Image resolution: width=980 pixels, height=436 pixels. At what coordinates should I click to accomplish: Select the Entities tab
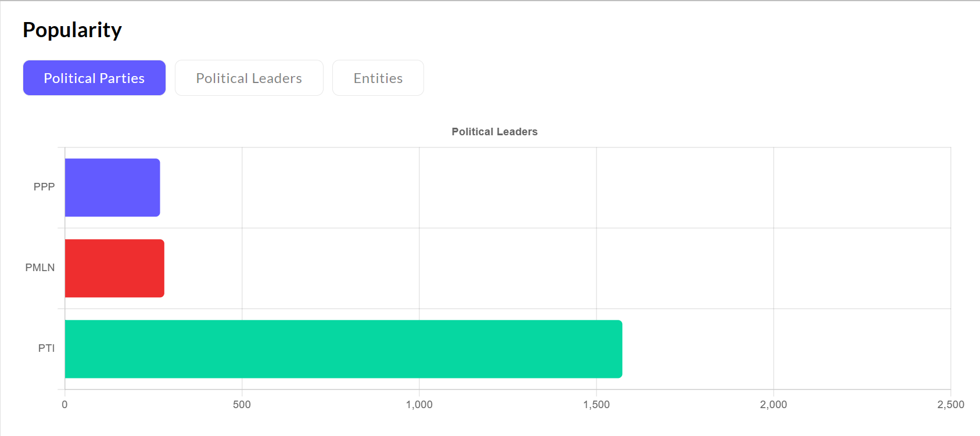tap(378, 78)
